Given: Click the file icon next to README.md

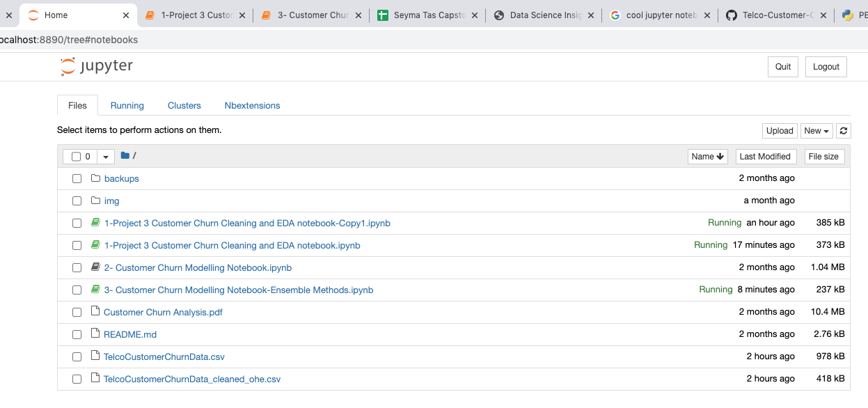Looking at the screenshot, I should (96, 335).
